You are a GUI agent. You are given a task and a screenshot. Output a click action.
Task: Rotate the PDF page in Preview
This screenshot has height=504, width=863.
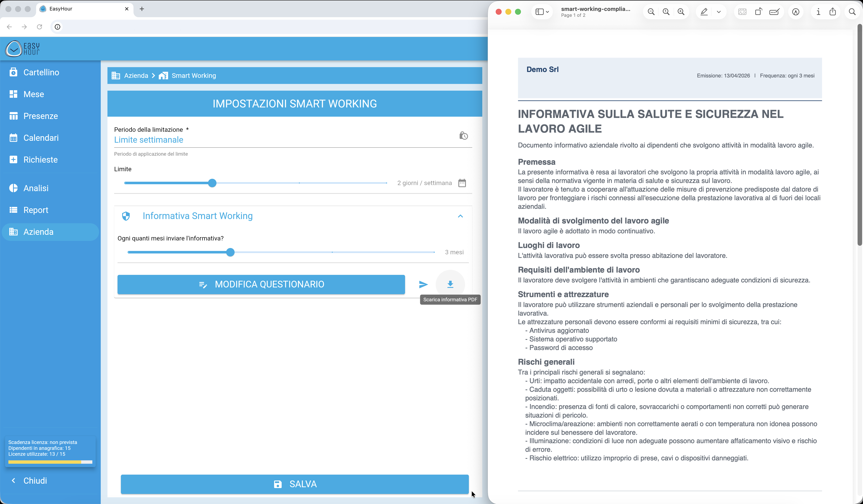pos(758,12)
